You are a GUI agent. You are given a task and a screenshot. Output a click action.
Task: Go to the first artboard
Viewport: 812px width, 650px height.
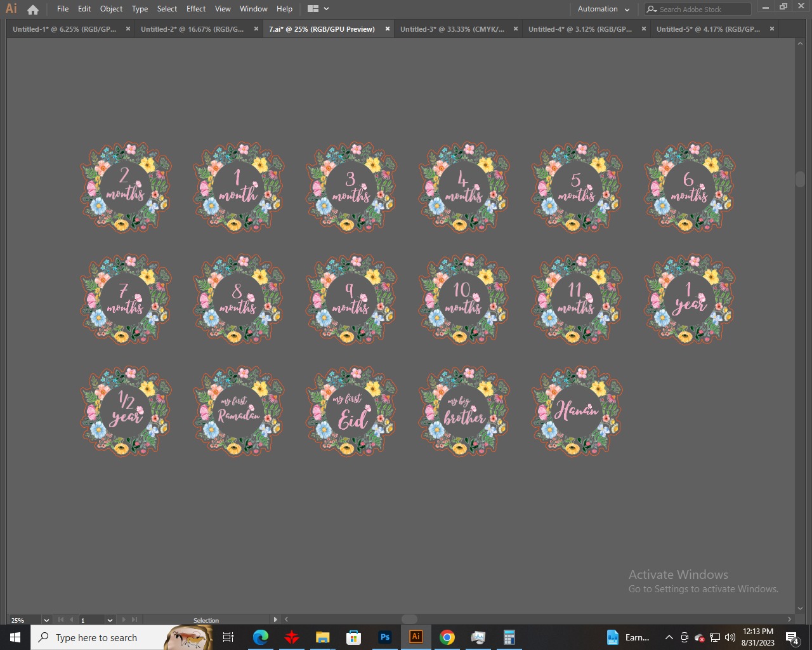pyautogui.click(x=61, y=620)
